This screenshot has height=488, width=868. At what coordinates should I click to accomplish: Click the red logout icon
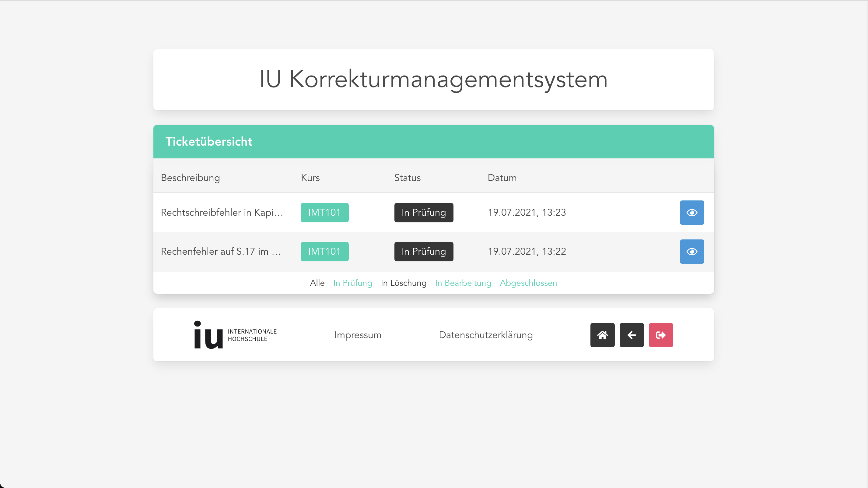[661, 335]
